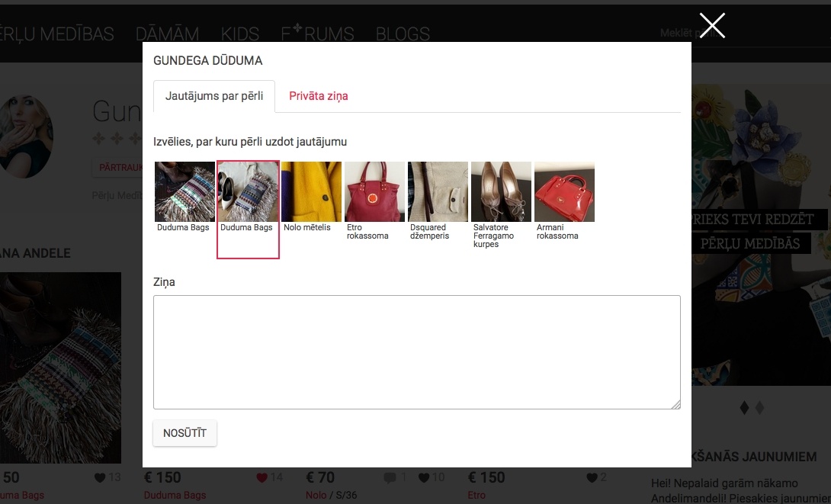Close the message dialog with the X icon

pyautogui.click(x=712, y=26)
